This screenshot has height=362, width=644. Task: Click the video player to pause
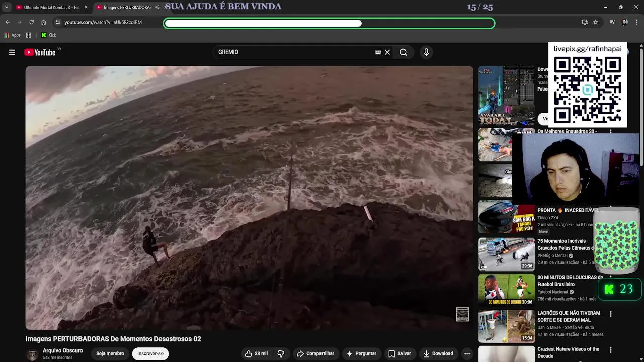[249, 198]
